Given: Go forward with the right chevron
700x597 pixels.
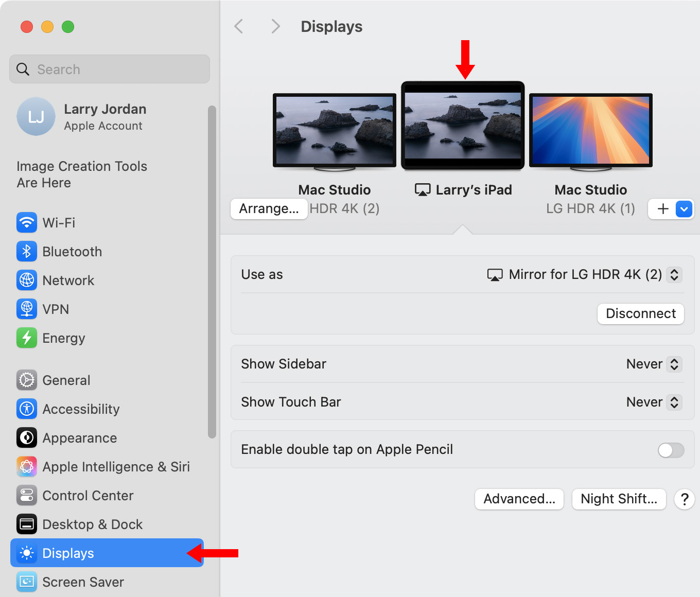Looking at the screenshot, I should [x=275, y=26].
